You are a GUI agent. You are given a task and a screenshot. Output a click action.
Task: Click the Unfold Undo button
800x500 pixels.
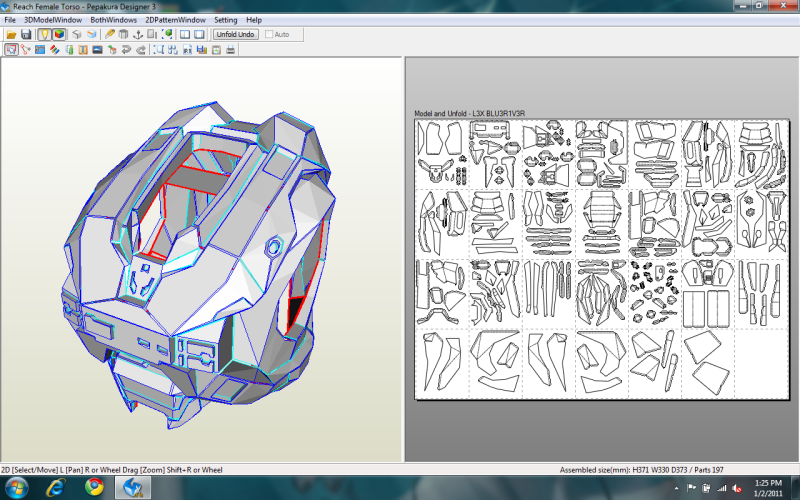tap(235, 35)
